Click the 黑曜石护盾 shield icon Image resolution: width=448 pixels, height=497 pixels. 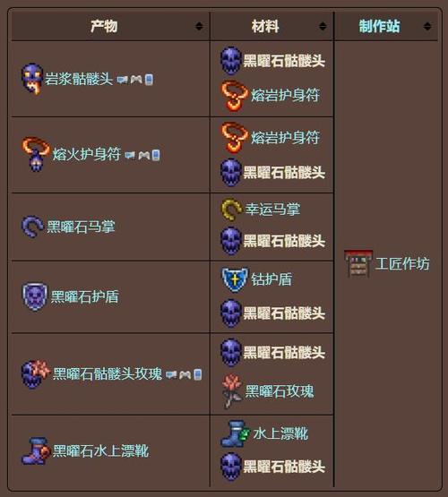point(35,296)
